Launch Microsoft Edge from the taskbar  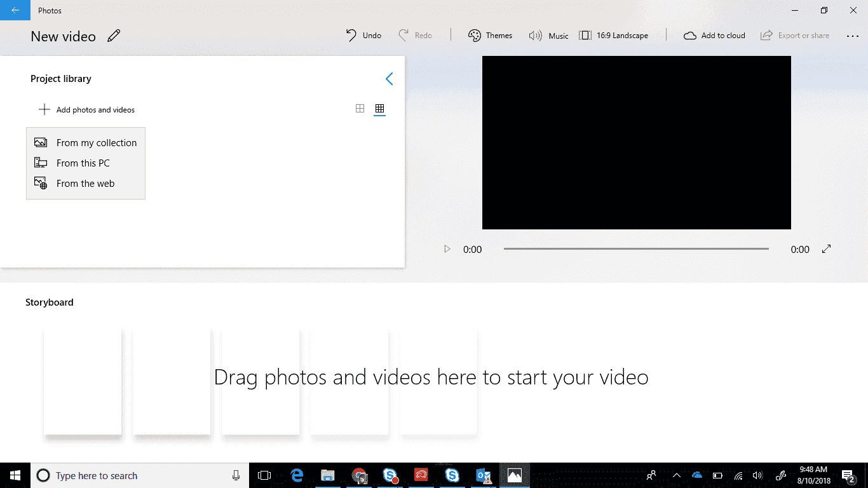tap(297, 475)
